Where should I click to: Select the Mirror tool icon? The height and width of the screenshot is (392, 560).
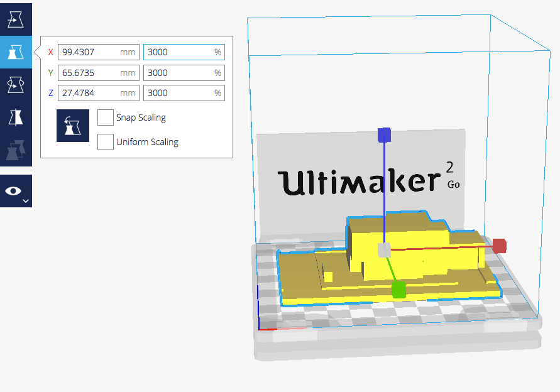pos(16,117)
